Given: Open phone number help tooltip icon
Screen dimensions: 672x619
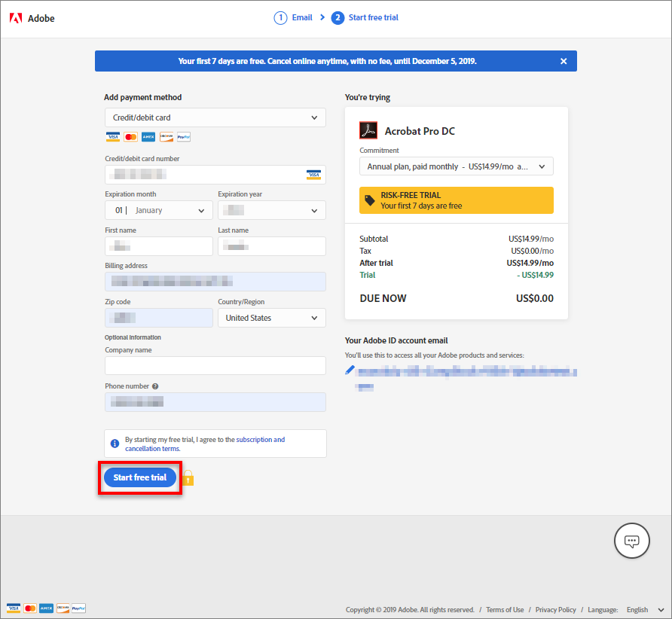Looking at the screenshot, I should pos(155,386).
